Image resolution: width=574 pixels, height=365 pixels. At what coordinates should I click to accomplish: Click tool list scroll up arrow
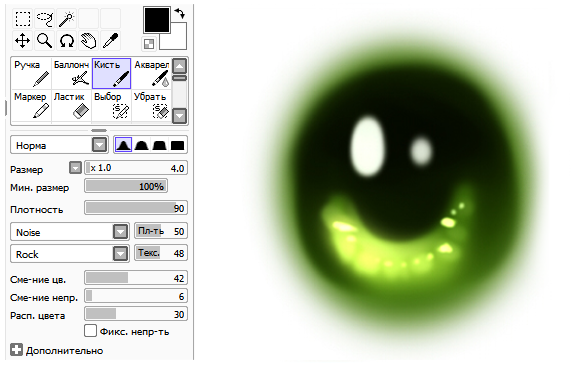point(179,66)
